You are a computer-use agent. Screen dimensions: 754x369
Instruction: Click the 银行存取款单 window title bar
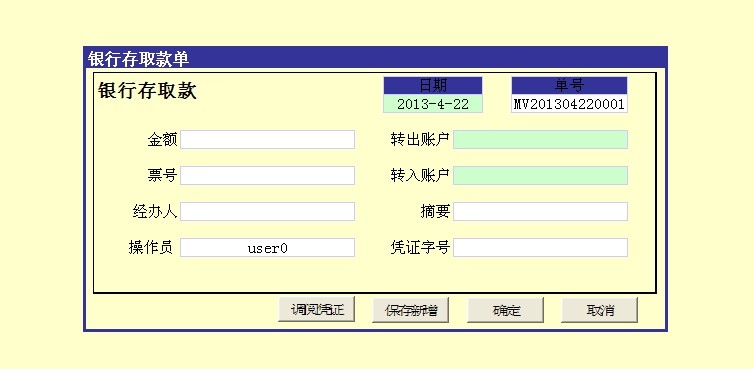pos(376,58)
